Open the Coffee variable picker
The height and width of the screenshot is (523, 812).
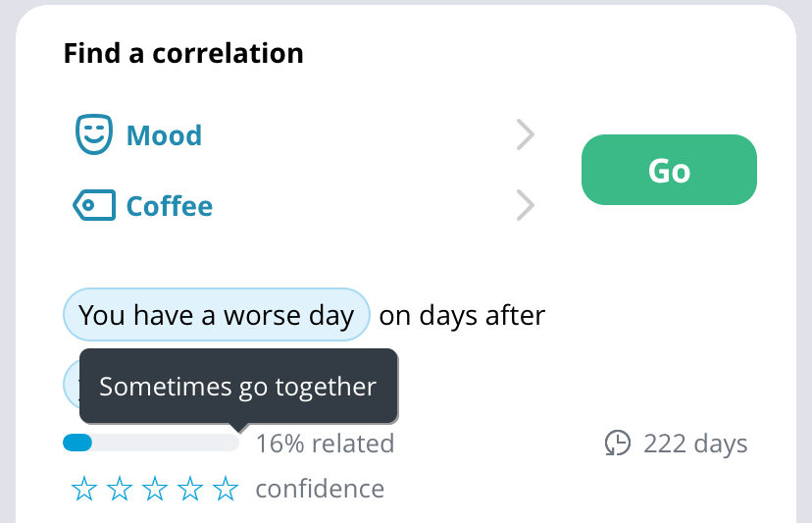click(304, 205)
